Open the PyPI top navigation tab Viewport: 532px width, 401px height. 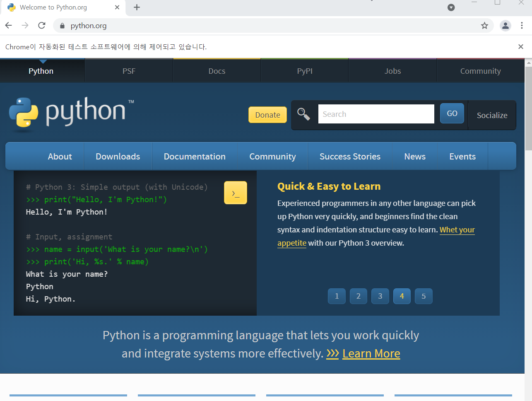coord(305,71)
